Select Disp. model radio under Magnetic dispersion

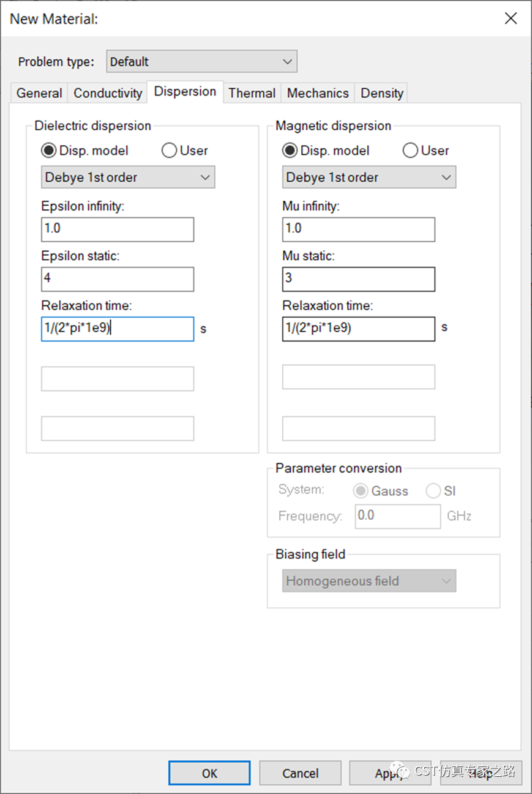pos(290,151)
